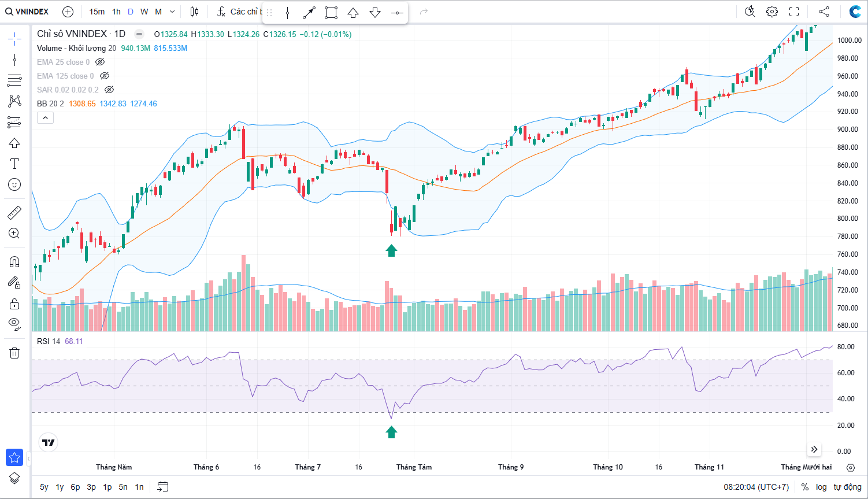The width and height of the screenshot is (868, 499).
Task: Click the Volume - Khối lượng legend
Action: (76, 48)
